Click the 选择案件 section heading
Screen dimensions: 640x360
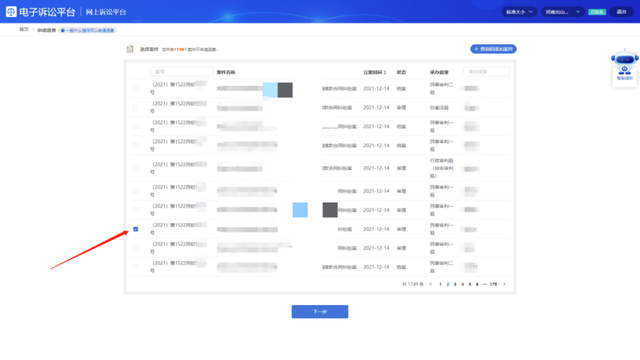[x=149, y=49]
